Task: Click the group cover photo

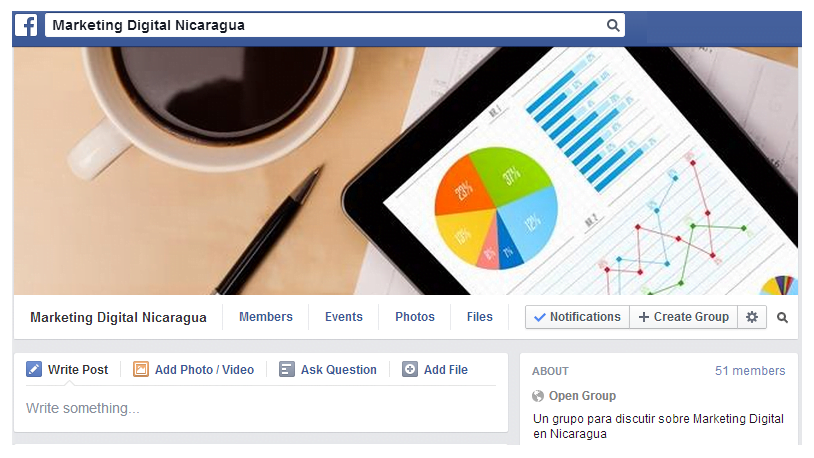Action: 405,171
